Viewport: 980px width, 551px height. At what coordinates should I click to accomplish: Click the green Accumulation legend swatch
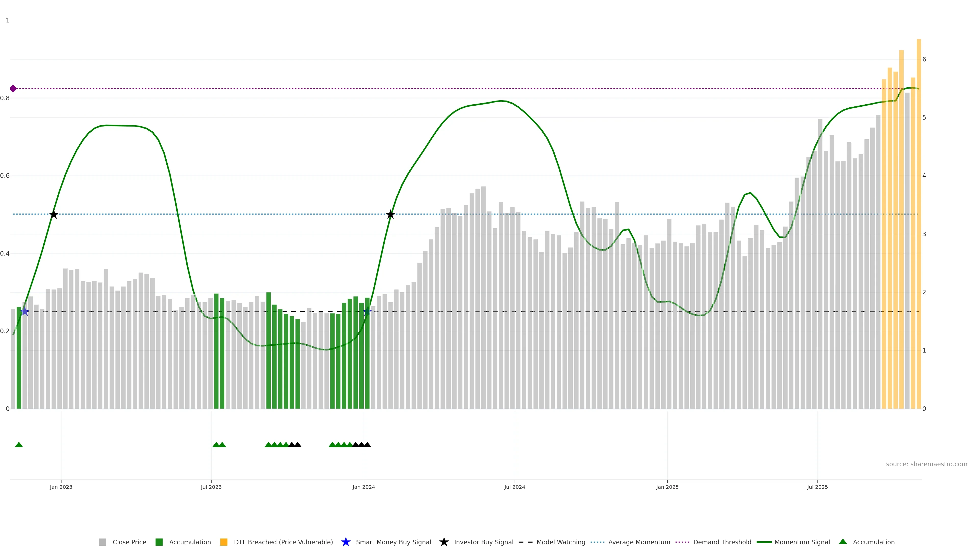pyautogui.click(x=159, y=542)
